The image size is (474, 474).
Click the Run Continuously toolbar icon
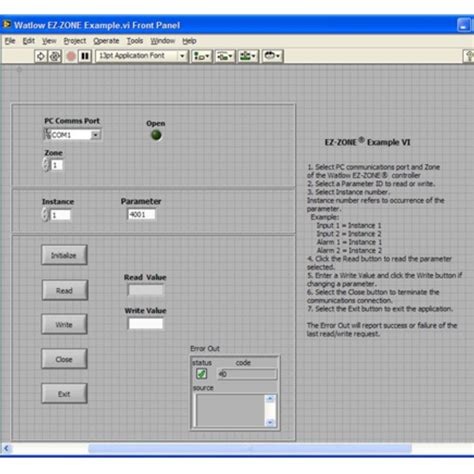tap(55, 56)
